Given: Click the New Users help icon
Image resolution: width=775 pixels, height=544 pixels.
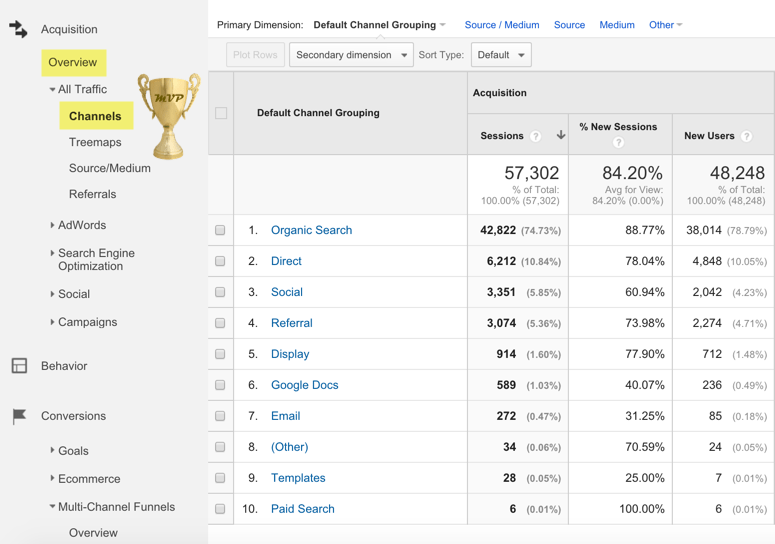Looking at the screenshot, I should coord(746,136).
